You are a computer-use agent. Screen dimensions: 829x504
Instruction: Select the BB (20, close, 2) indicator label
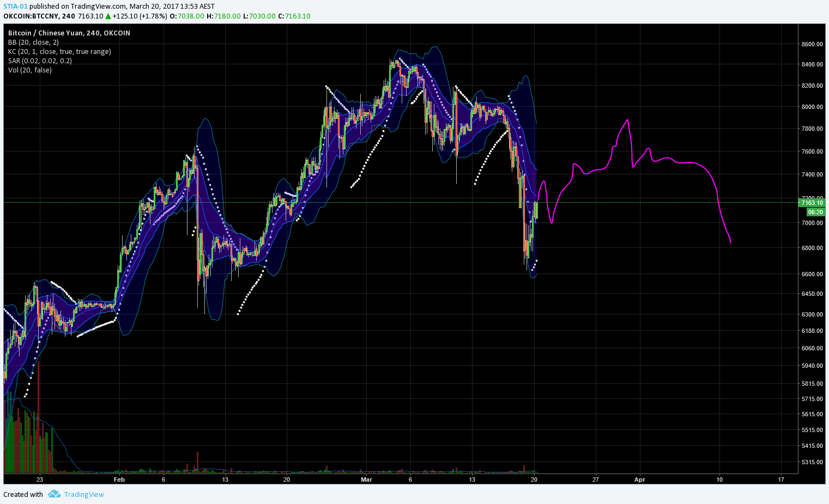click(33, 42)
